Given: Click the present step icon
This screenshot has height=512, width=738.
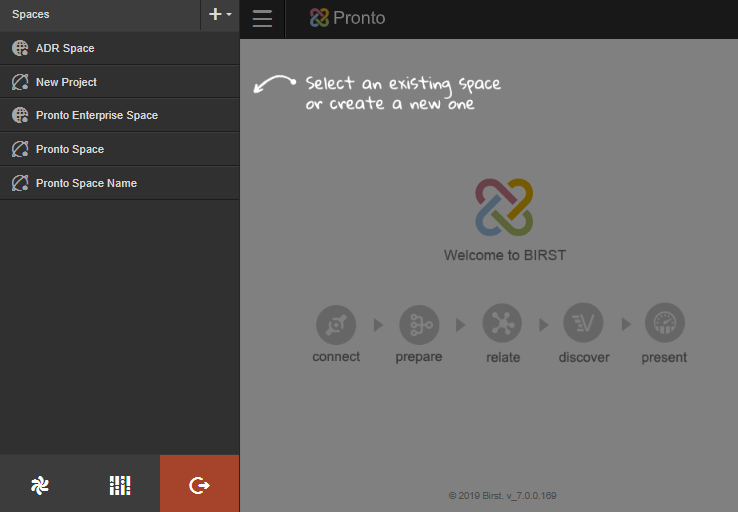Looking at the screenshot, I should coord(665,323).
